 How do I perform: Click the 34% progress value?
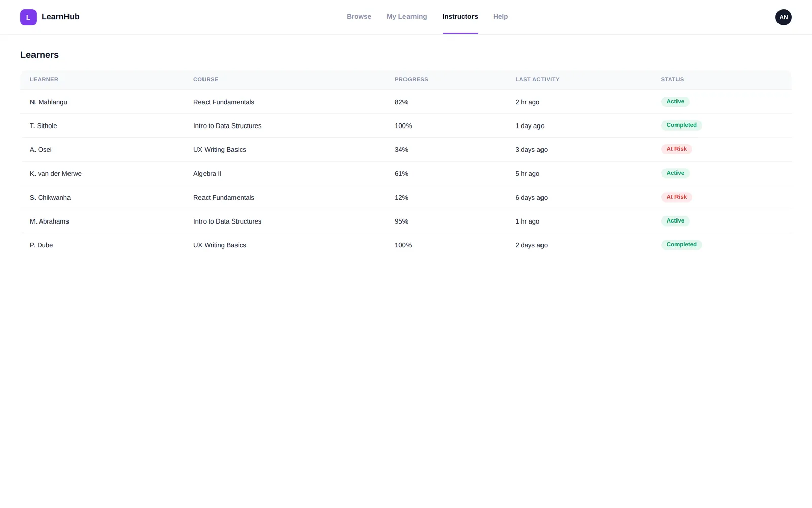[401, 150]
